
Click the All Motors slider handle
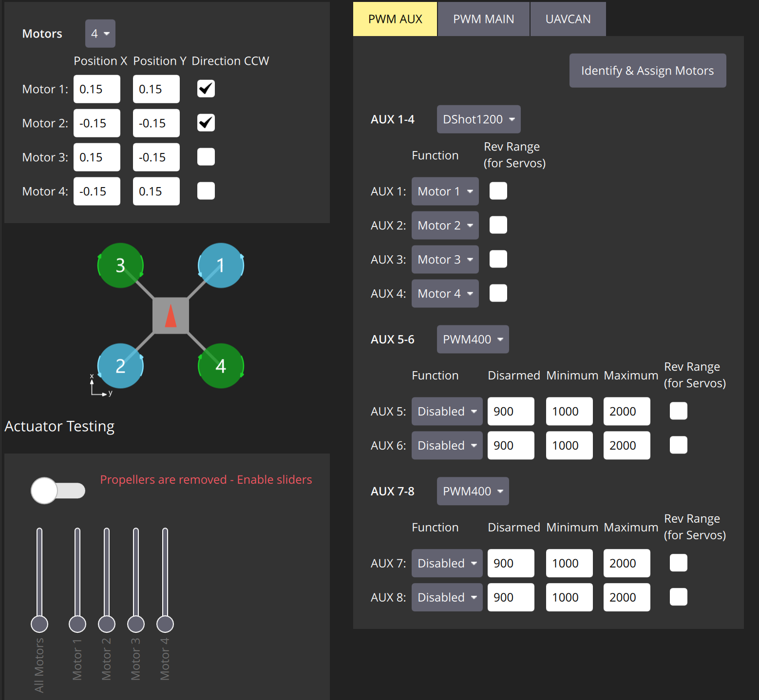[39, 624]
